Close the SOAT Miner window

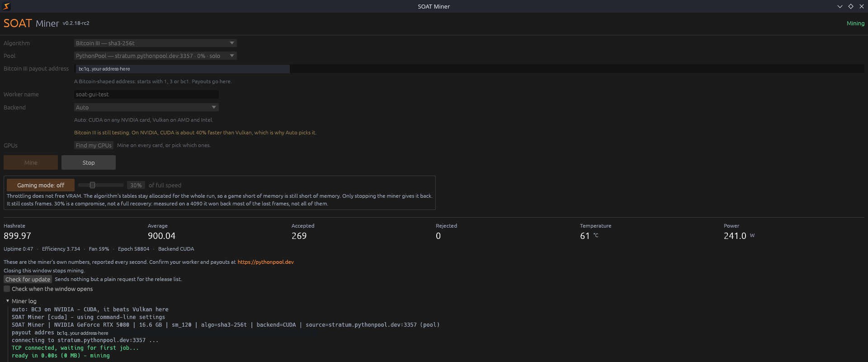[862, 6]
